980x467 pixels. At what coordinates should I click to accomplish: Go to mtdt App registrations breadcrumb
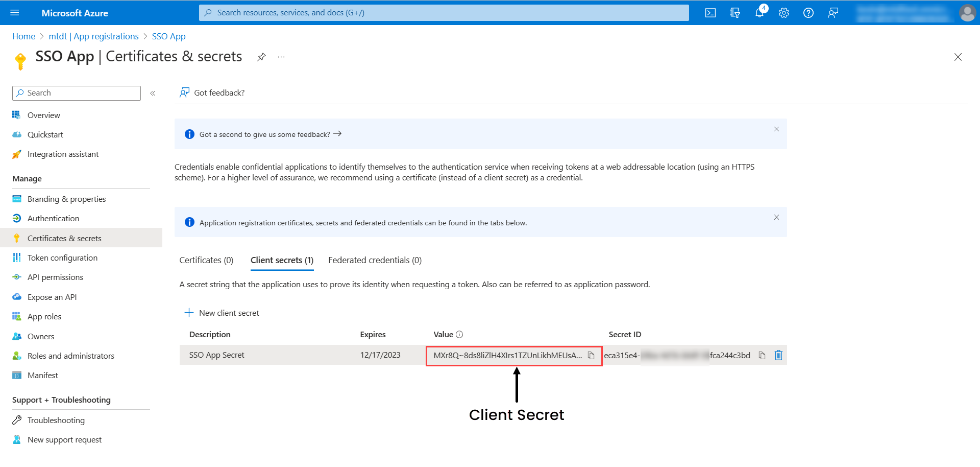point(93,36)
